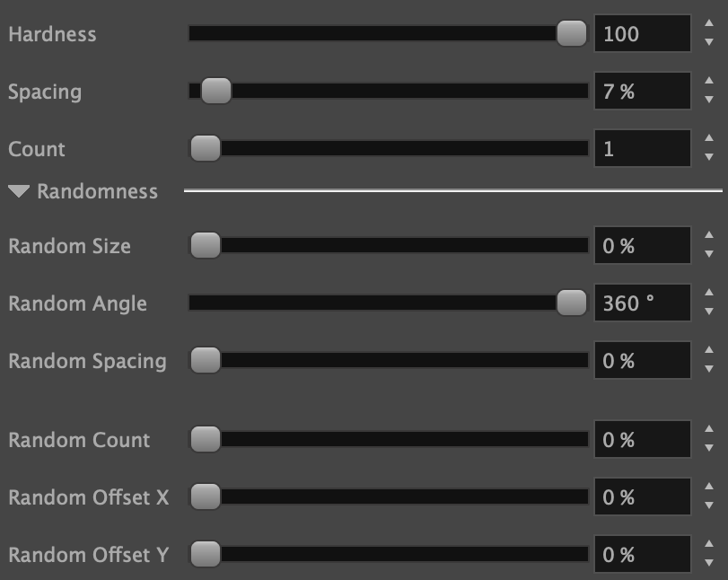This screenshot has width=728, height=580.
Task: Click the Random Angle slider handle
Action: (x=571, y=303)
